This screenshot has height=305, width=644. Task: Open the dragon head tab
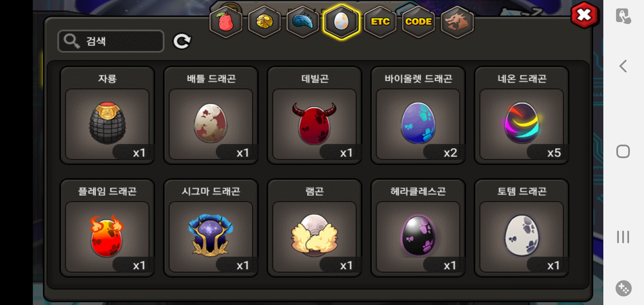(457, 22)
